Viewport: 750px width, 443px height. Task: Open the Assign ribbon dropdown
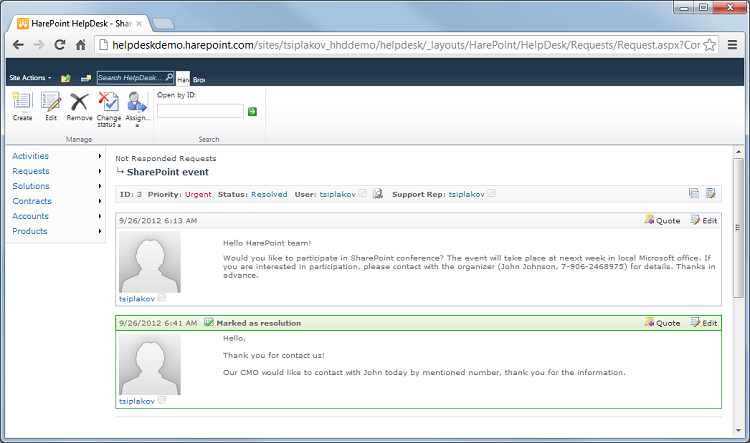137,110
